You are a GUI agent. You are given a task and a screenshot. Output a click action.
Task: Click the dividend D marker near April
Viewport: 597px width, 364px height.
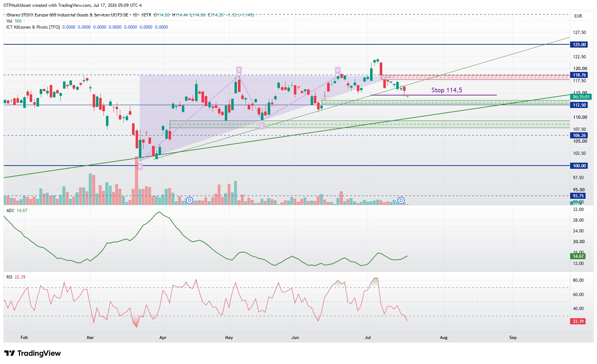click(x=190, y=200)
